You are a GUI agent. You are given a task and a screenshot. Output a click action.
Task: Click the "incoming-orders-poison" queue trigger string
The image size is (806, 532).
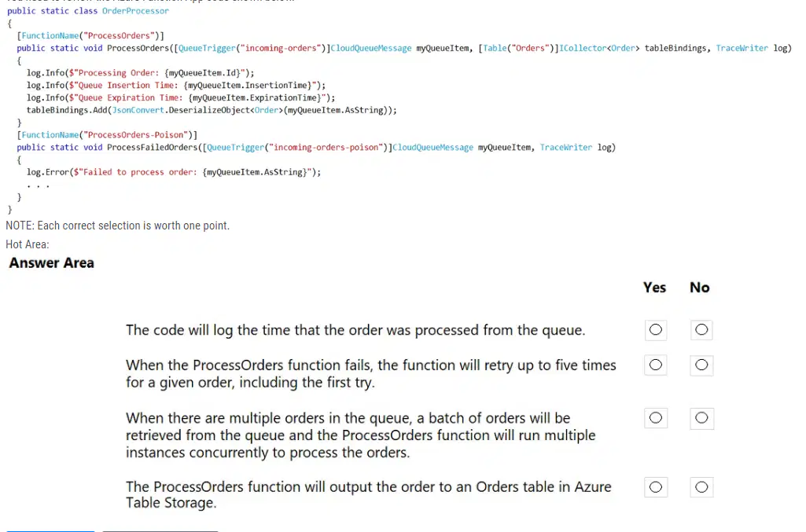pos(326,148)
